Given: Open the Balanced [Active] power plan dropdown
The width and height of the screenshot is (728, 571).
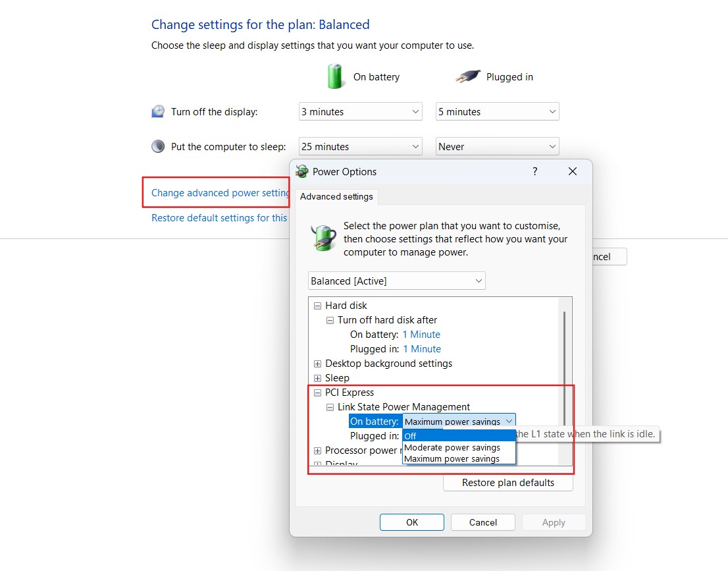Looking at the screenshot, I should [396, 281].
